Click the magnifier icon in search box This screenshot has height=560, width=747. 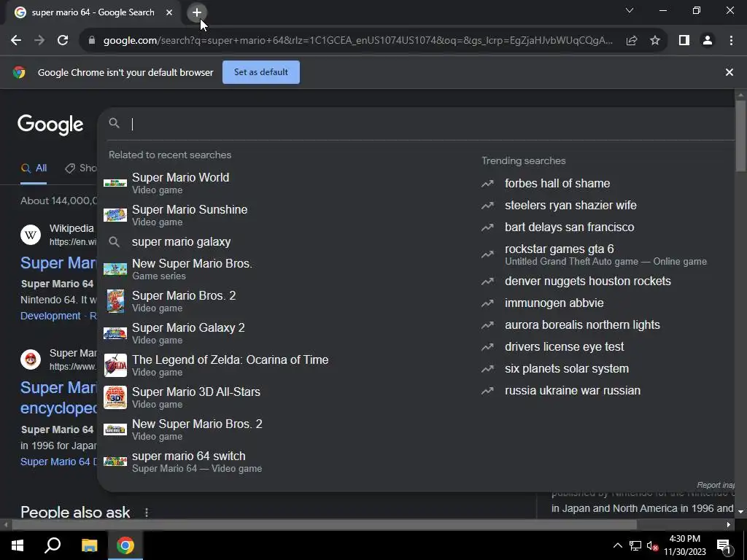coord(114,123)
